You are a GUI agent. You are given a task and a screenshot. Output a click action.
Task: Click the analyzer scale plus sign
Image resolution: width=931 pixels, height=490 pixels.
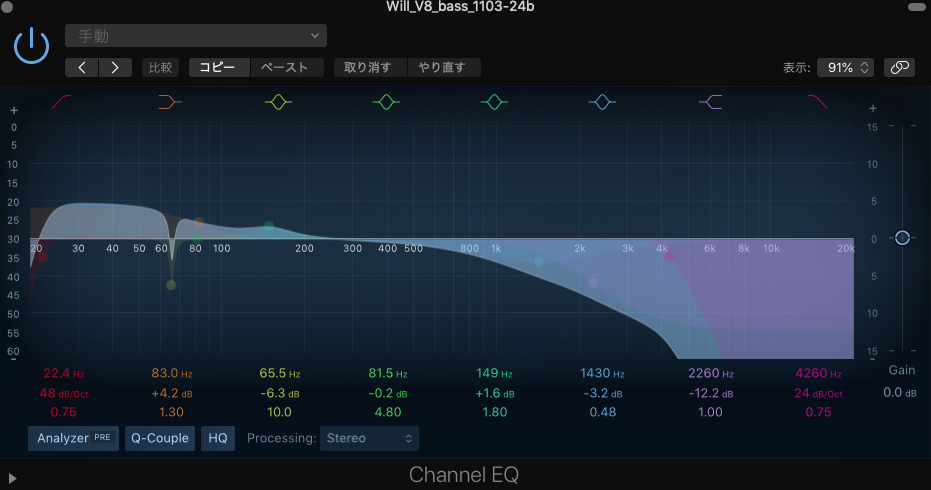pyautogui.click(x=14, y=110)
